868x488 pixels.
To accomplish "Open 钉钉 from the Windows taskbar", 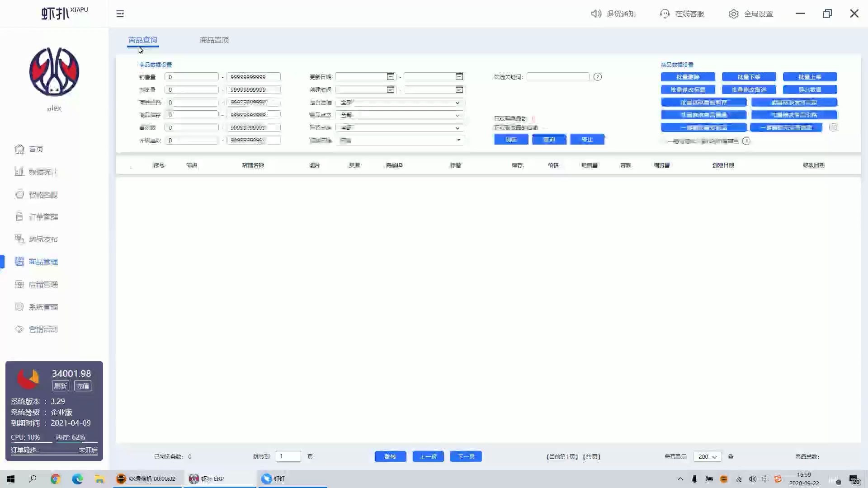I will click(274, 479).
